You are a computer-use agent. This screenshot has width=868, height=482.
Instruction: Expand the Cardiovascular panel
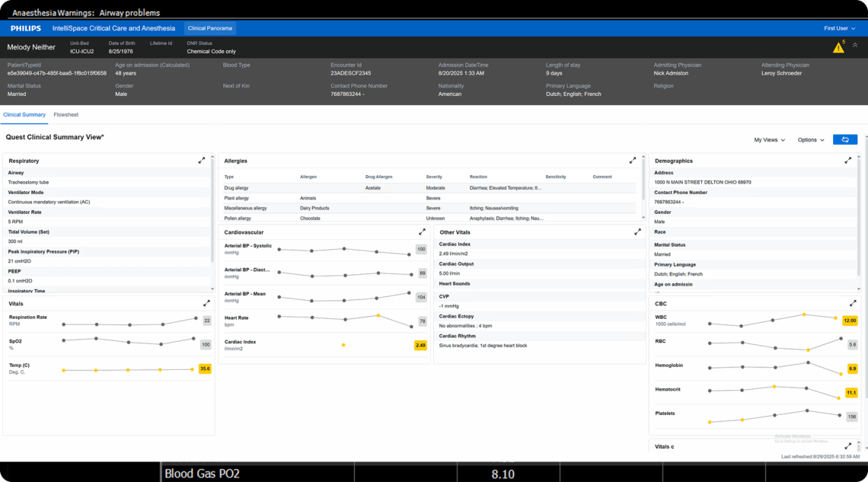click(x=422, y=231)
